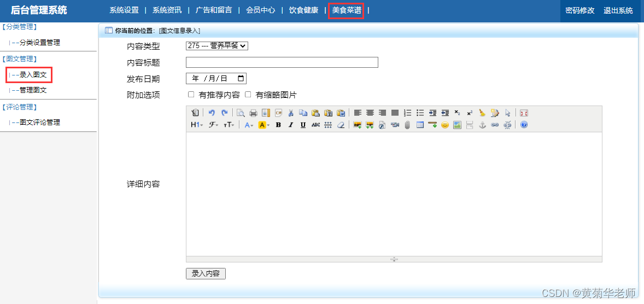Viewport: 644px width, 304px height.
Task: Justify text fully in the editor
Action: click(x=395, y=113)
